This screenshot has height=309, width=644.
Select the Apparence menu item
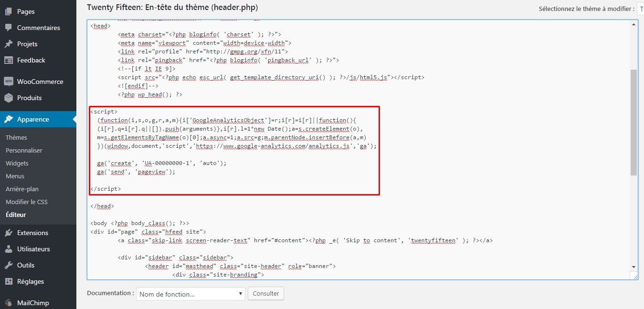tap(38, 119)
